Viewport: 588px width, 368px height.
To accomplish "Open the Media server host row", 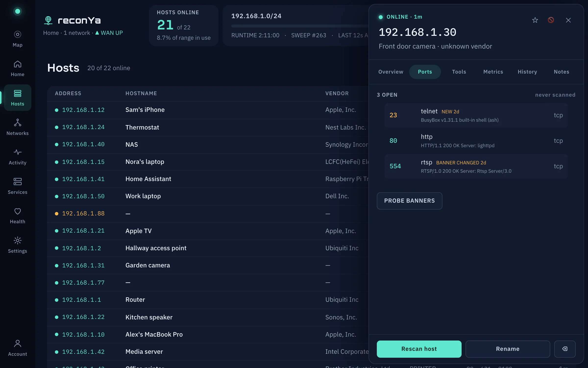I will (208, 352).
